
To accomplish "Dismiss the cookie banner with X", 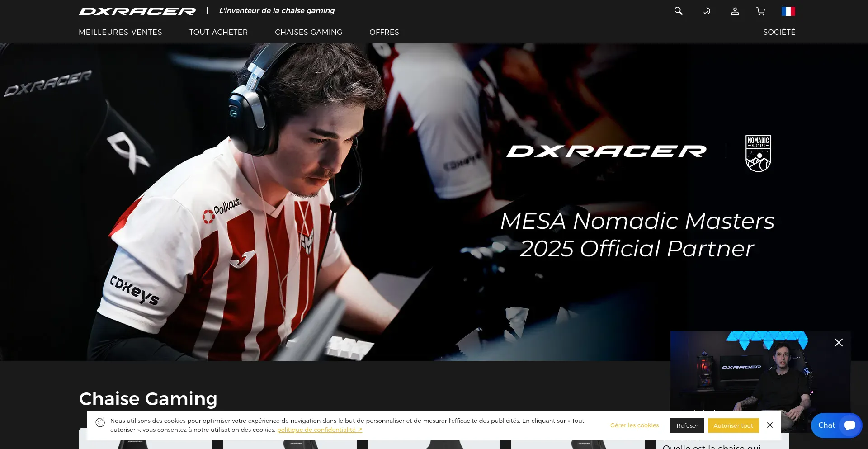I will pos(770,425).
